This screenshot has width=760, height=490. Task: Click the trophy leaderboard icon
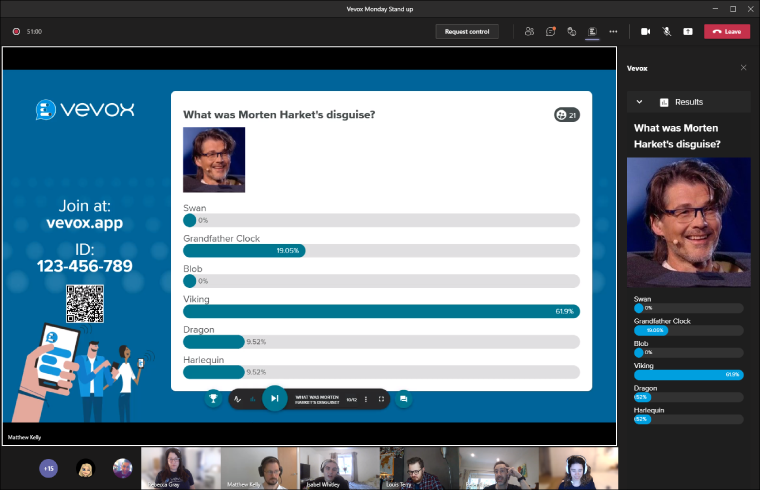[x=213, y=398]
